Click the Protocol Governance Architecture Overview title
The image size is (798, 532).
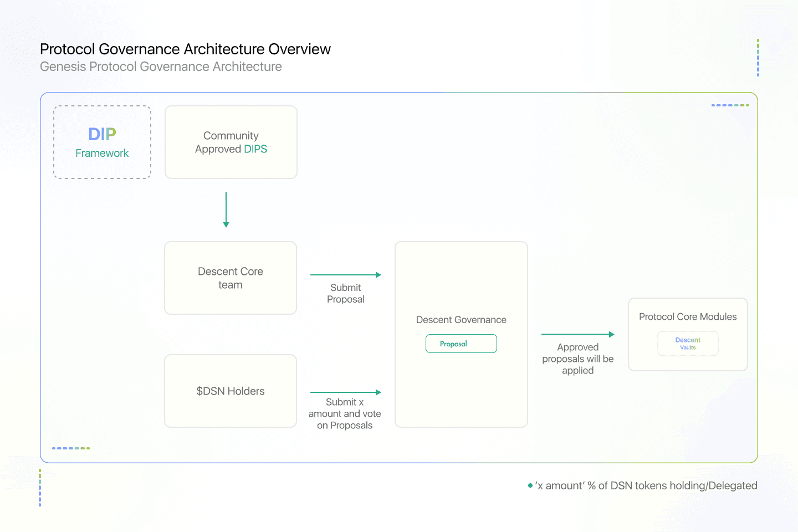pos(185,49)
